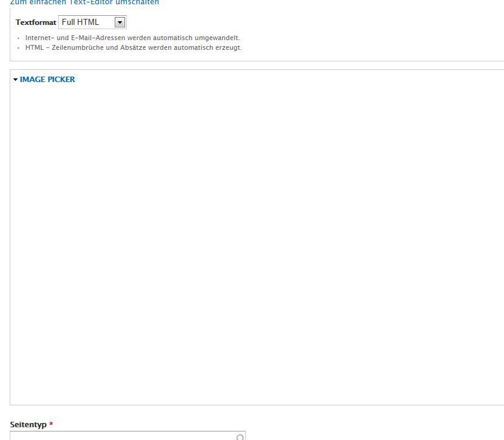
Task: Collapse the IMAGE PICKER triangle arrow
Action: (15, 80)
